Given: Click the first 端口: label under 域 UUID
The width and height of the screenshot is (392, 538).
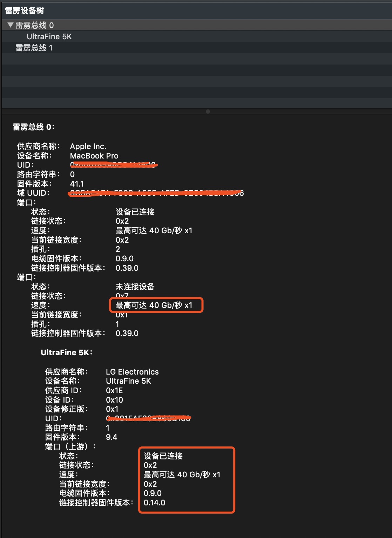Looking at the screenshot, I should [27, 202].
